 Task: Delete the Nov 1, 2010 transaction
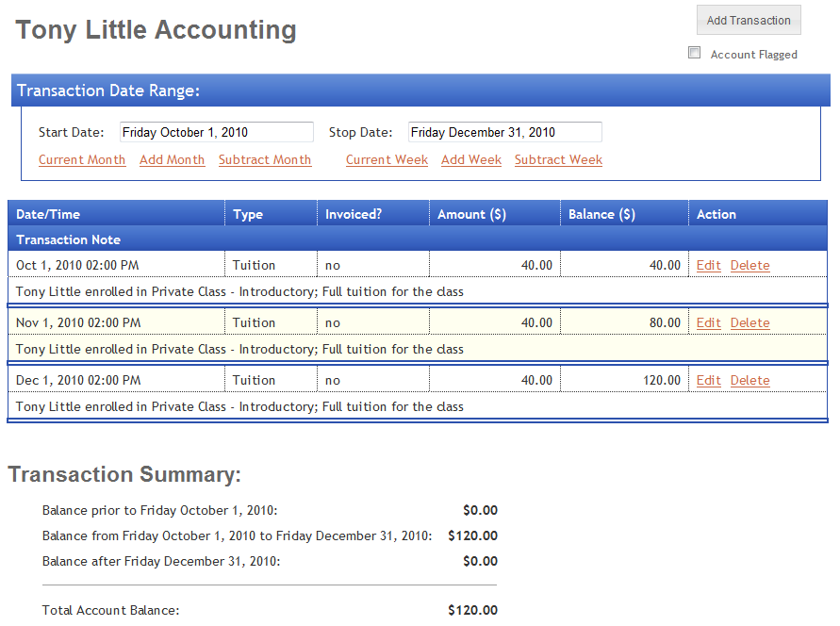click(749, 323)
